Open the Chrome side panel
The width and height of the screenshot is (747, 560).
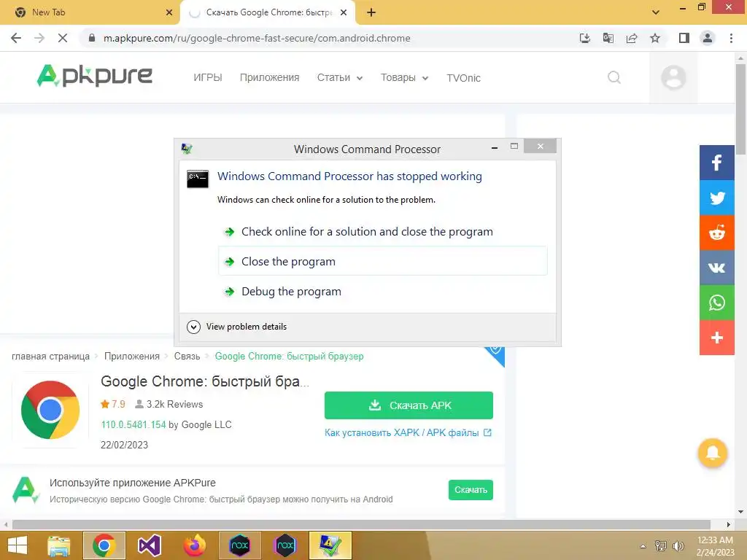(684, 38)
